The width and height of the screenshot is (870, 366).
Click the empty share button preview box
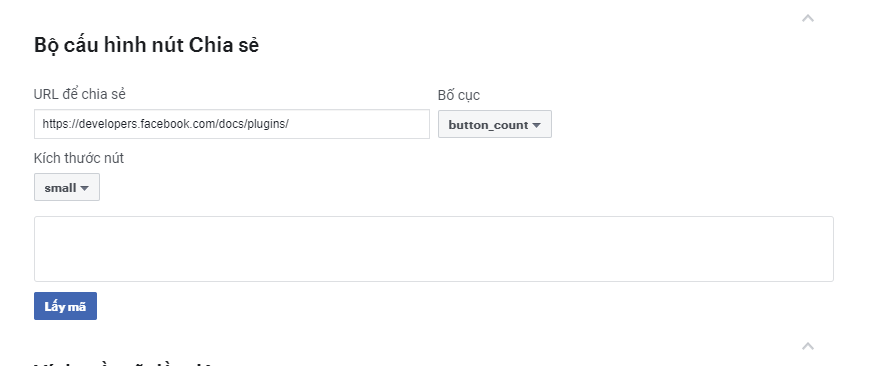pyautogui.click(x=434, y=249)
